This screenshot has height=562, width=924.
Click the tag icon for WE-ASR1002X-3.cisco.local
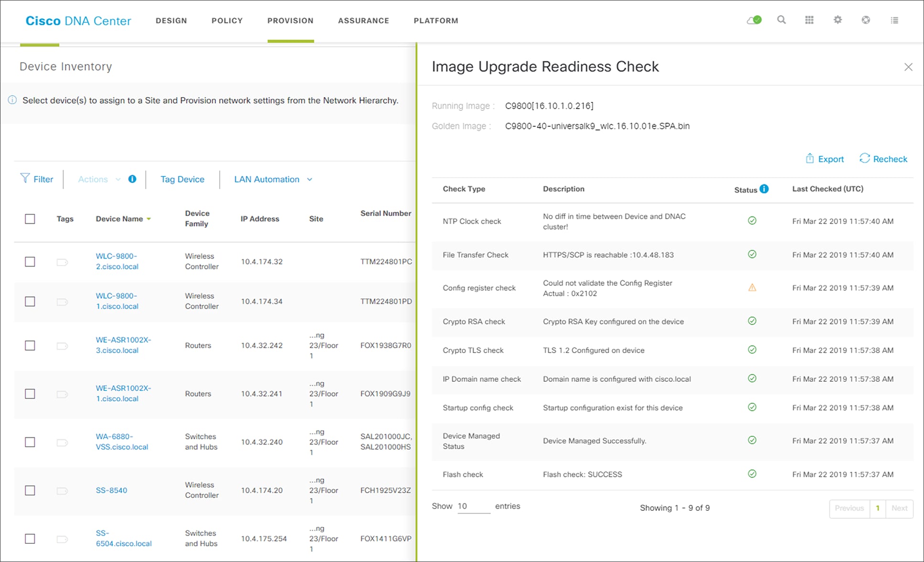click(x=62, y=346)
